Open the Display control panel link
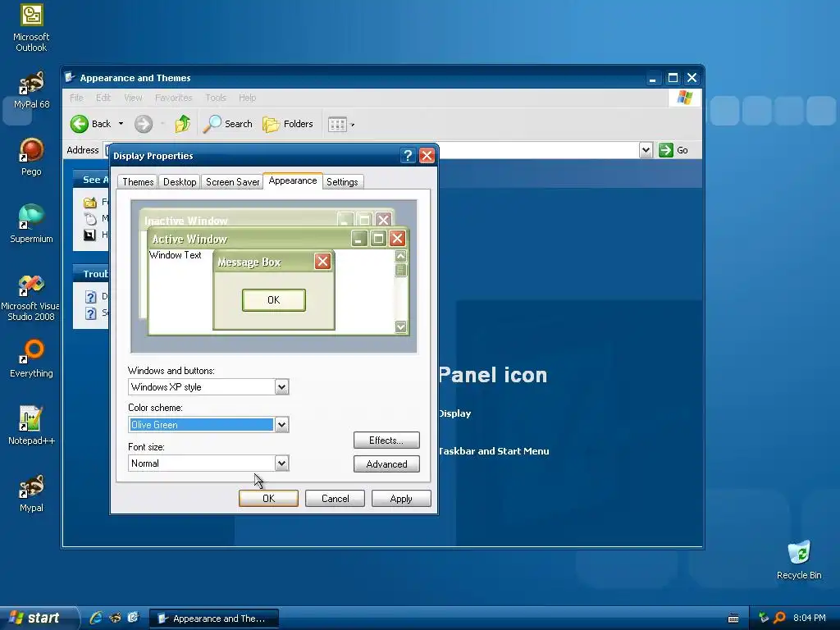 tap(454, 413)
